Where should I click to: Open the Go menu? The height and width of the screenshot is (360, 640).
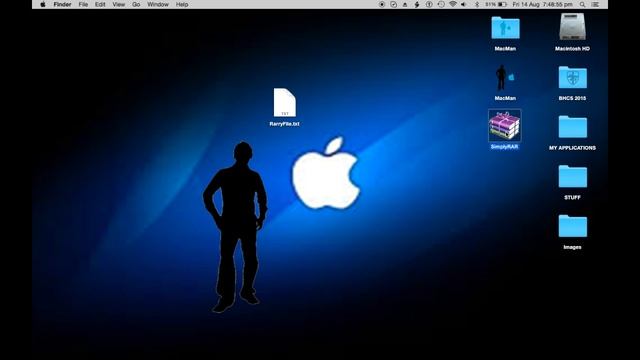point(136,4)
